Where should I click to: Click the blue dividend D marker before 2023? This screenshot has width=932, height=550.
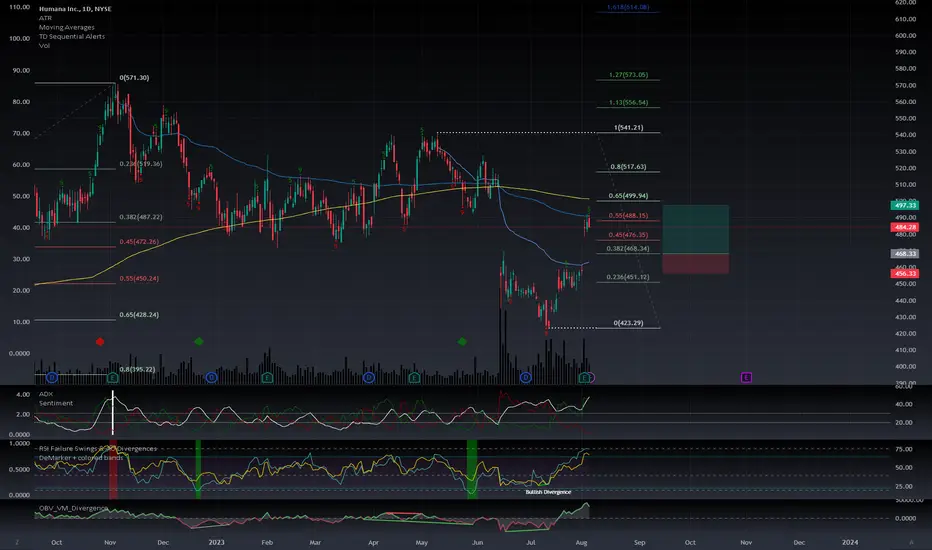click(212, 378)
